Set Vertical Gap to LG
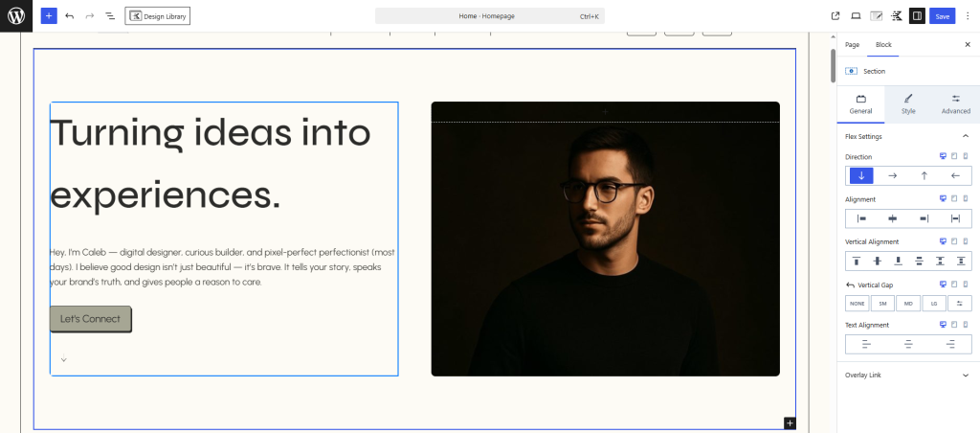This screenshot has width=980, height=433. (934, 304)
